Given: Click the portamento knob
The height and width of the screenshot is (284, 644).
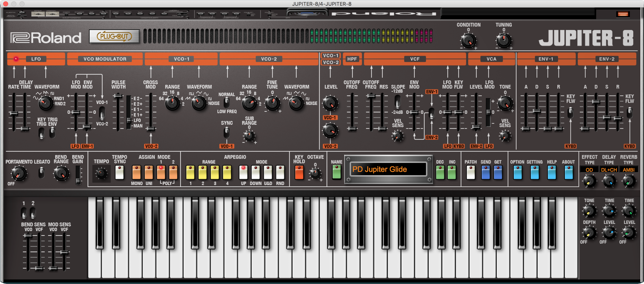Looking at the screenshot, I should pos(19,173).
